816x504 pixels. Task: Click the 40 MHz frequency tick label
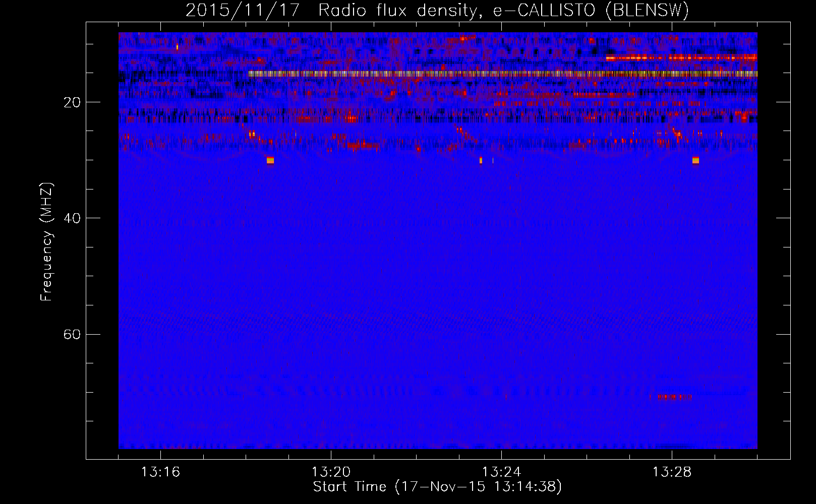tap(72, 218)
